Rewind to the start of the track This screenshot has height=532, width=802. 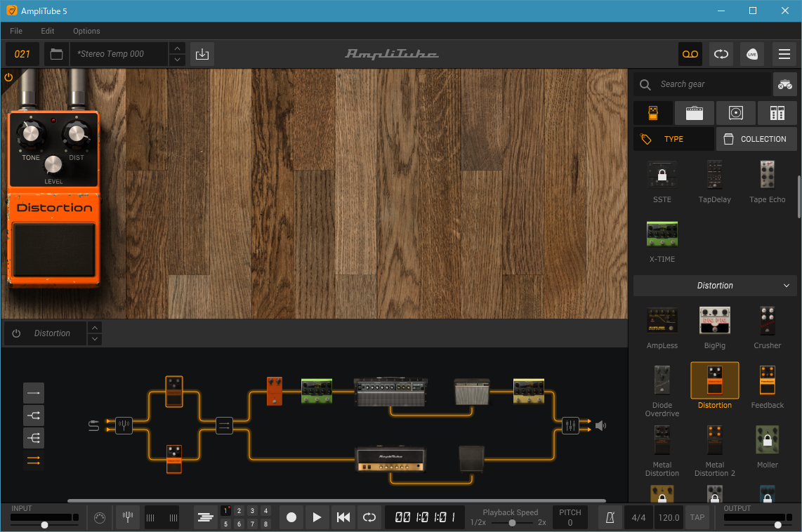coord(343,518)
